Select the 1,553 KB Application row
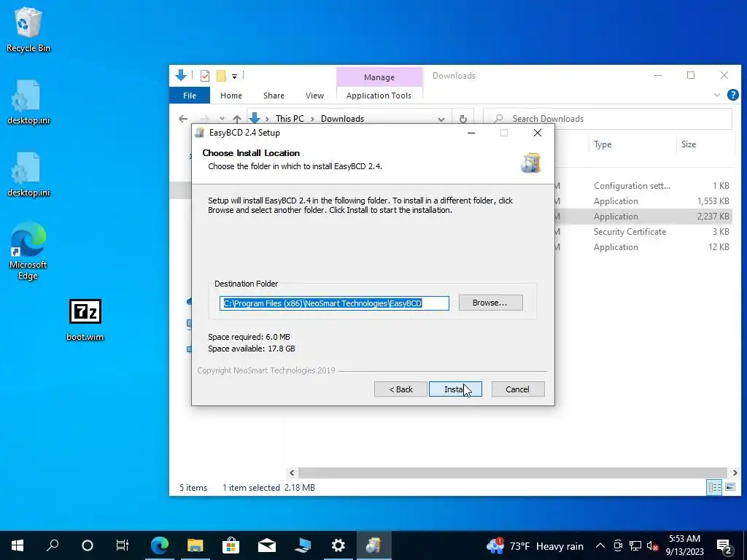 pyautogui.click(x=643, y=201)
